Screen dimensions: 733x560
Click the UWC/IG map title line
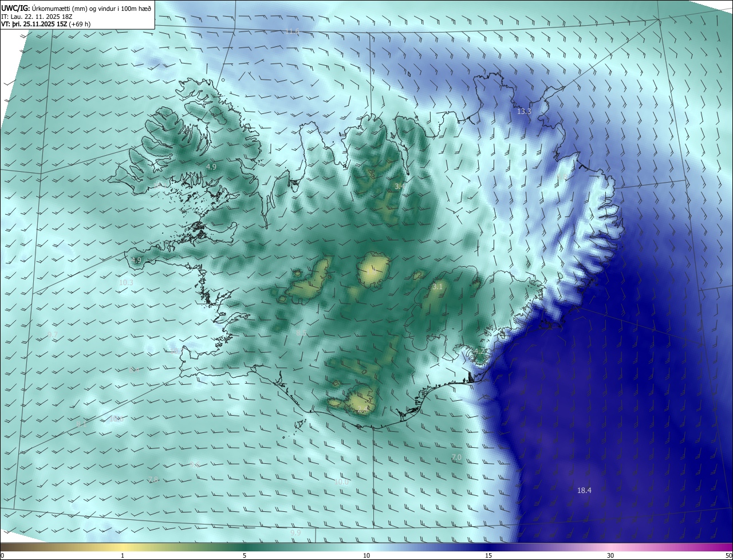[77, 8]
